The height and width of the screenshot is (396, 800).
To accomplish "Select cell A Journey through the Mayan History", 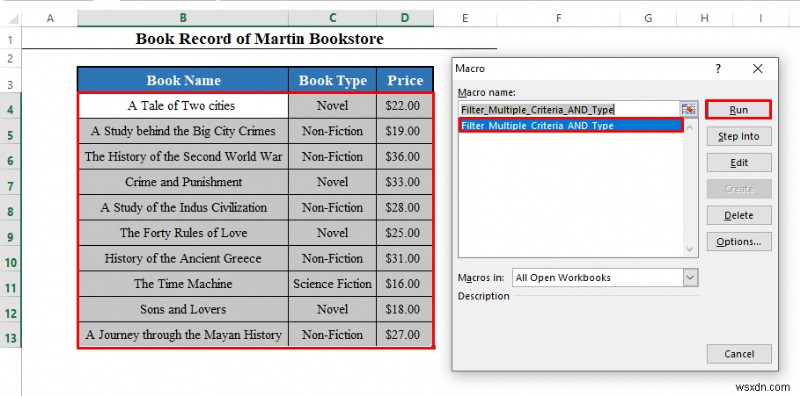I will 183,335.
